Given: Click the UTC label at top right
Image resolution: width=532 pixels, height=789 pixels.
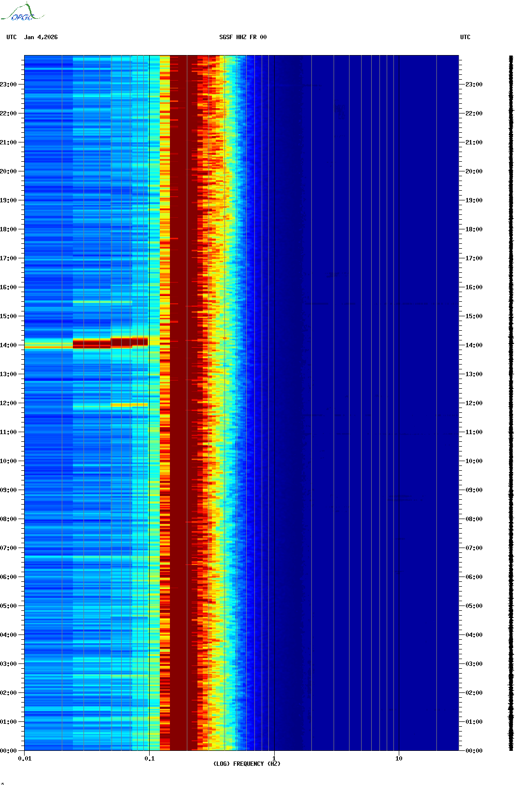Looking at the screenshot, I should (x=465, y=37).
